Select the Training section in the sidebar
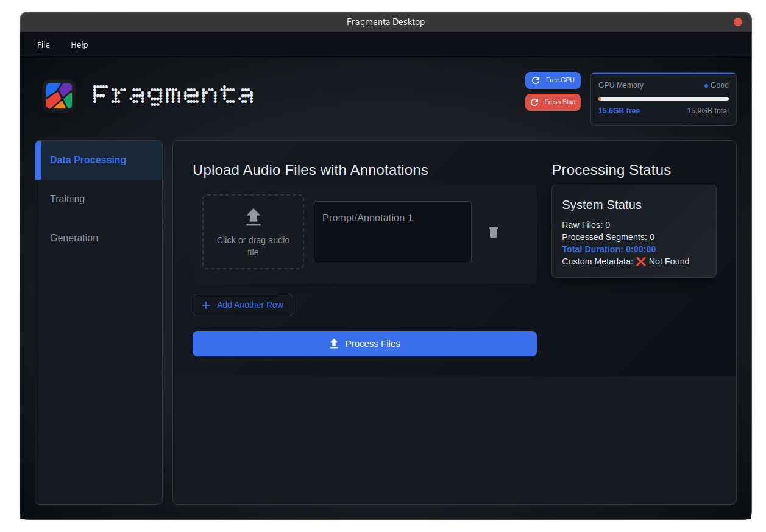The height and width of the screenshot is (532, 766). tap(67, 199)
